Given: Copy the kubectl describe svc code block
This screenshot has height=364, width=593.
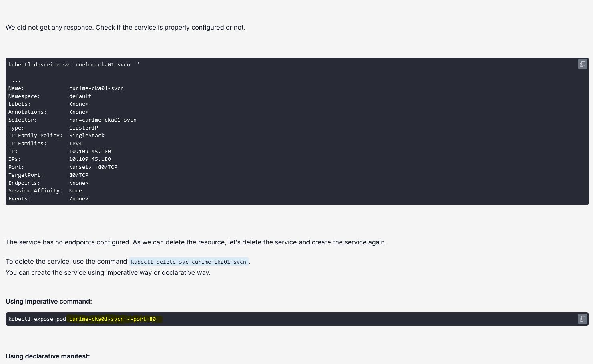Looking at the screenshot, I should 582,64.
